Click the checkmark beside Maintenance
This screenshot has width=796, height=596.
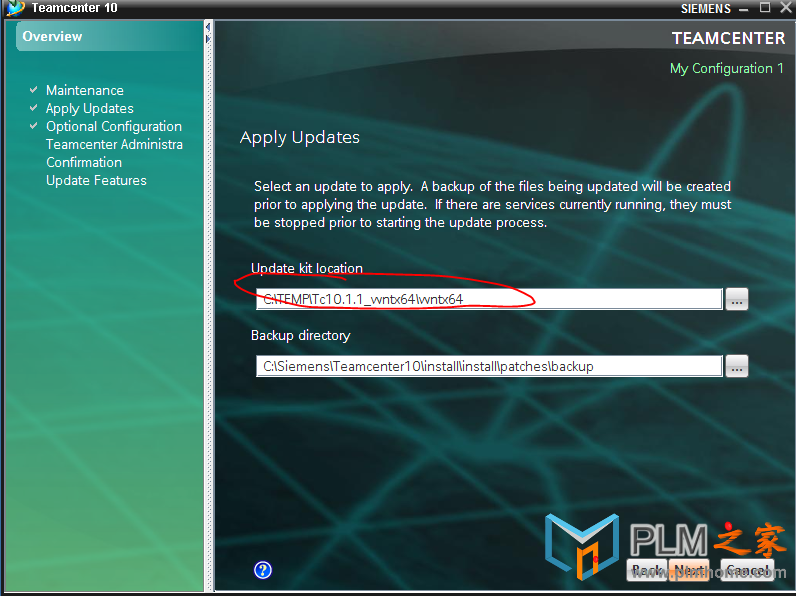tap(34, 90)
